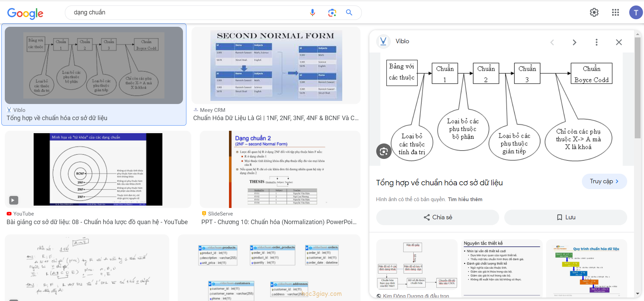
Task: Go to previous image in preview
Action: pos(552,42)
